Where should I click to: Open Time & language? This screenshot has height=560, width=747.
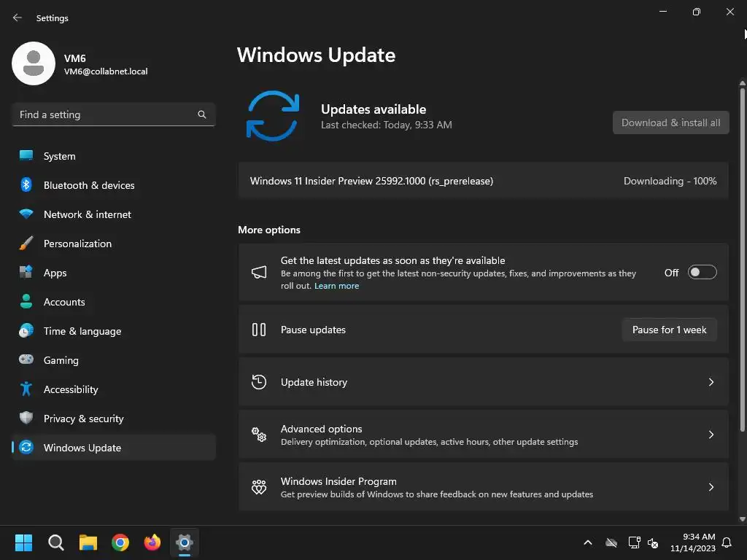tap(114, 331)
